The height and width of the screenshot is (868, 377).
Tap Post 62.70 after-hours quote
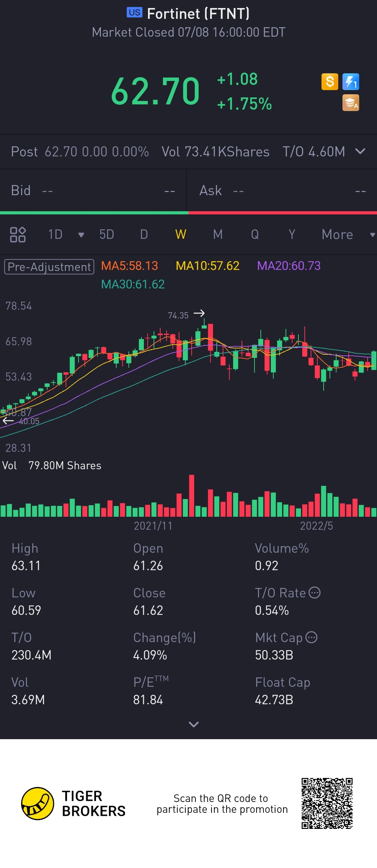[x=80, y=152]
